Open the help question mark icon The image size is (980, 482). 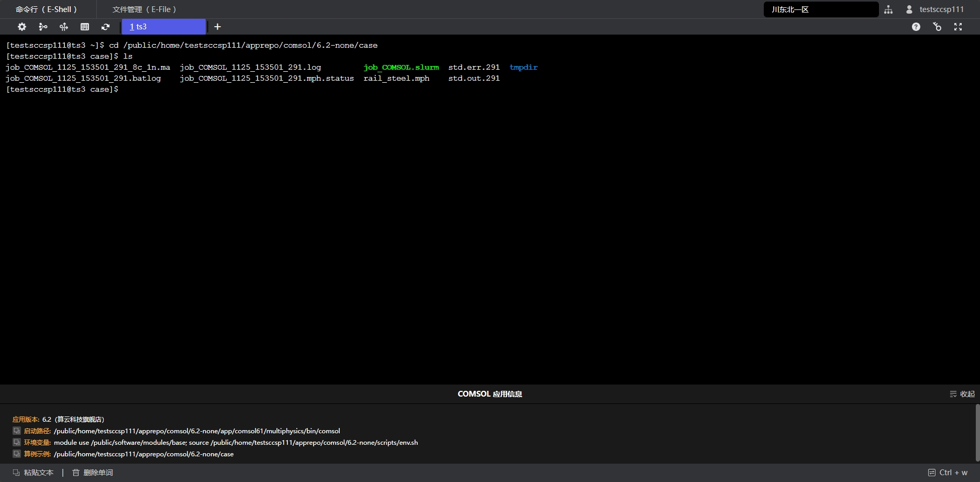[916, 27]
